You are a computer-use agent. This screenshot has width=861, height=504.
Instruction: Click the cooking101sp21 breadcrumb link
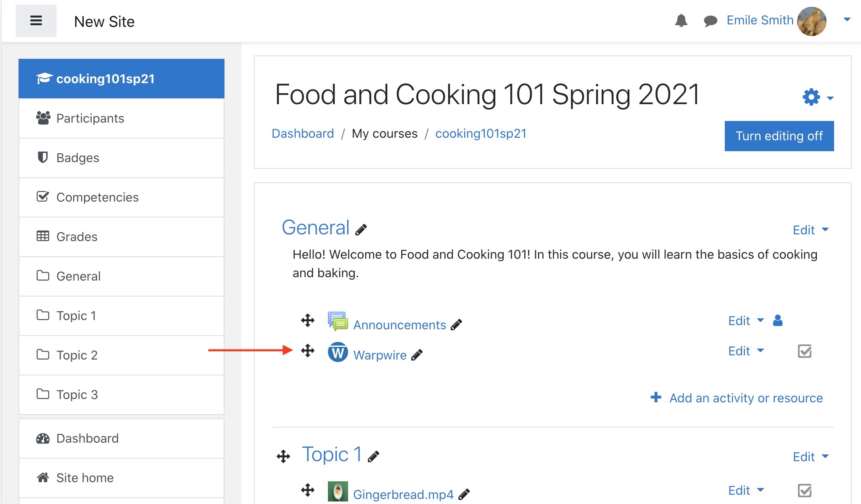point(481,134)
